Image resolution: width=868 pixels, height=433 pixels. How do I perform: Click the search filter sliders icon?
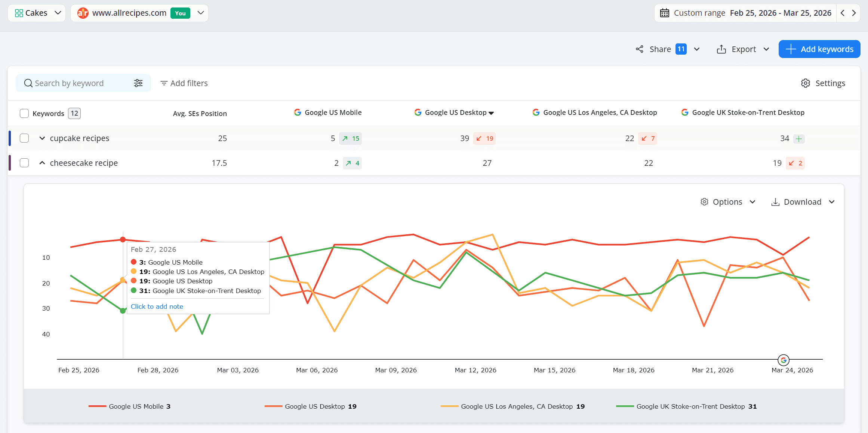(138, 83)
